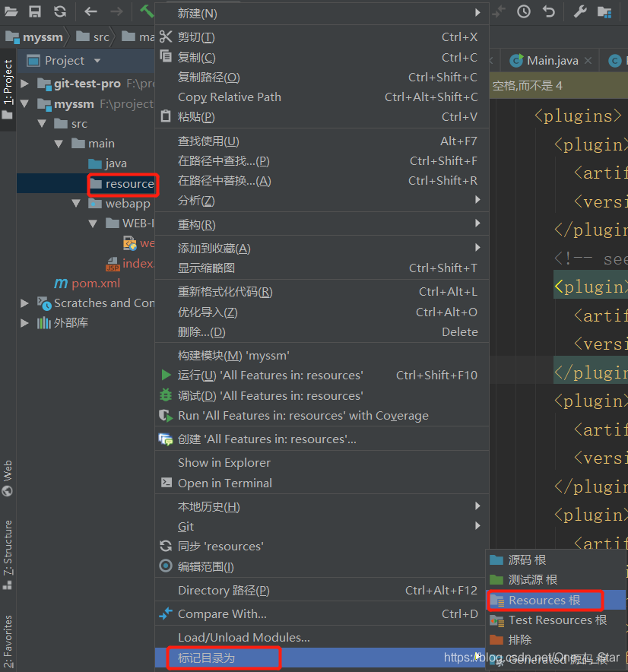Click the open folder icon in toolbar
This screenshot has width=628, height=672.
pyautogui.click(x=11, y=11)
